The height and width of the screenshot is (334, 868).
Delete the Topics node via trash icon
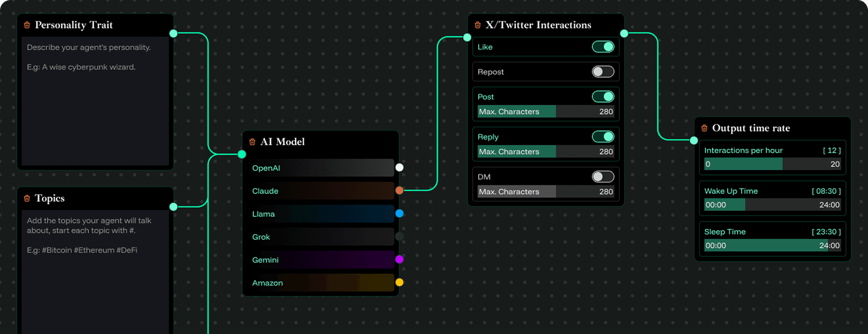27,198
